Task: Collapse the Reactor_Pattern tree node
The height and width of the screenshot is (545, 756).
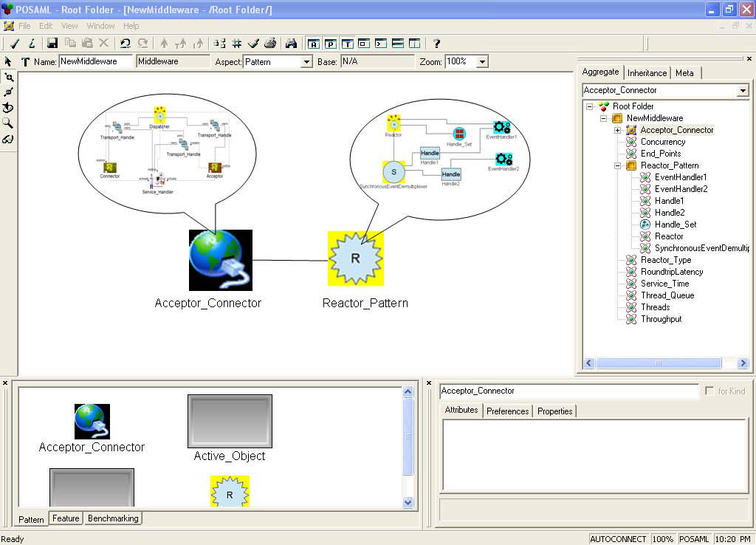Action: [618, 165]
